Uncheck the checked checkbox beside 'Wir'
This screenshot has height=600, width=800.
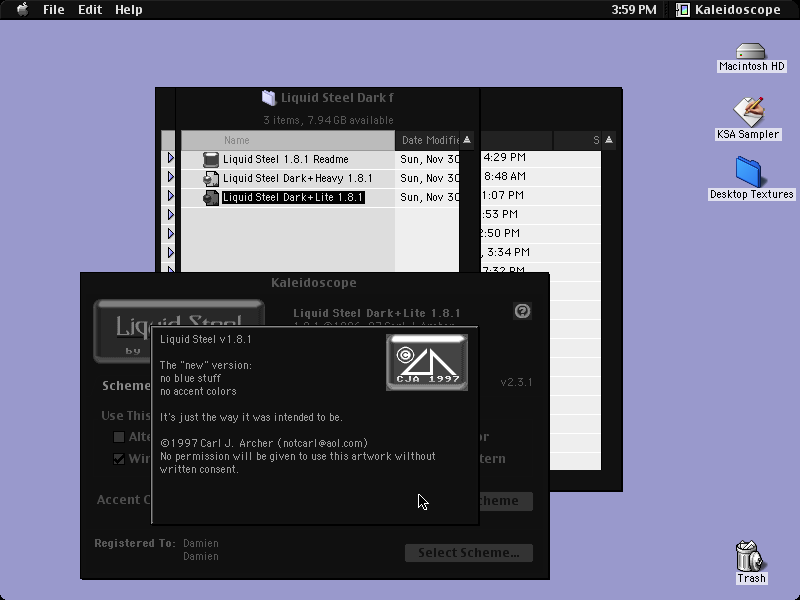click(119, 459)
